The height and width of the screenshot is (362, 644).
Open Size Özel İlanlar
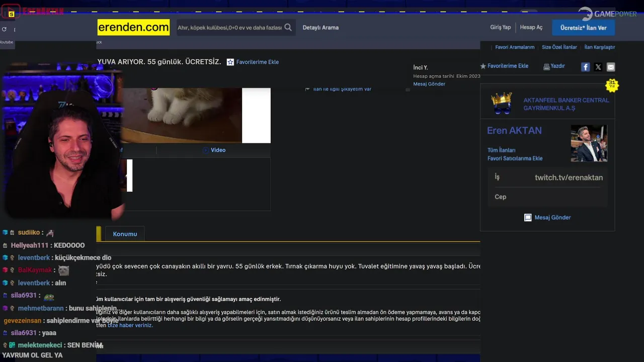pos(559,47)
